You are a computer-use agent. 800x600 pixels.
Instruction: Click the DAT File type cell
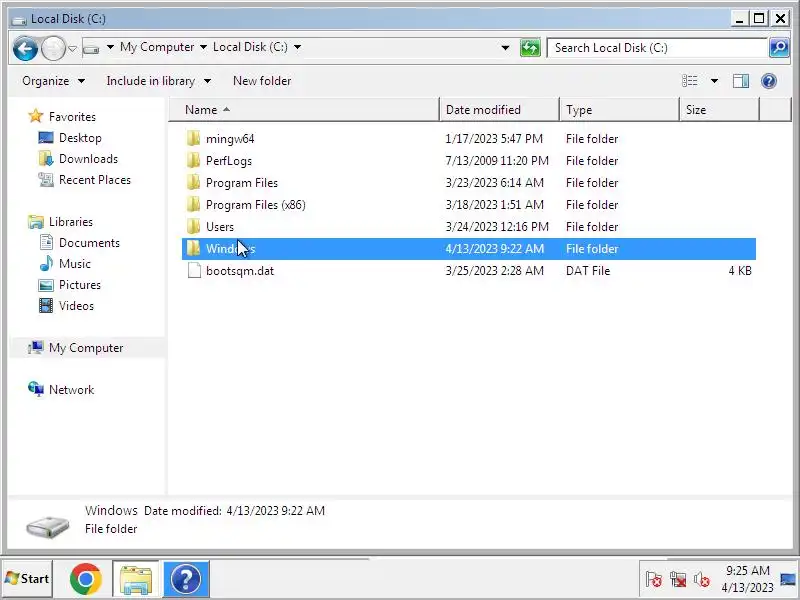(588, 271)
